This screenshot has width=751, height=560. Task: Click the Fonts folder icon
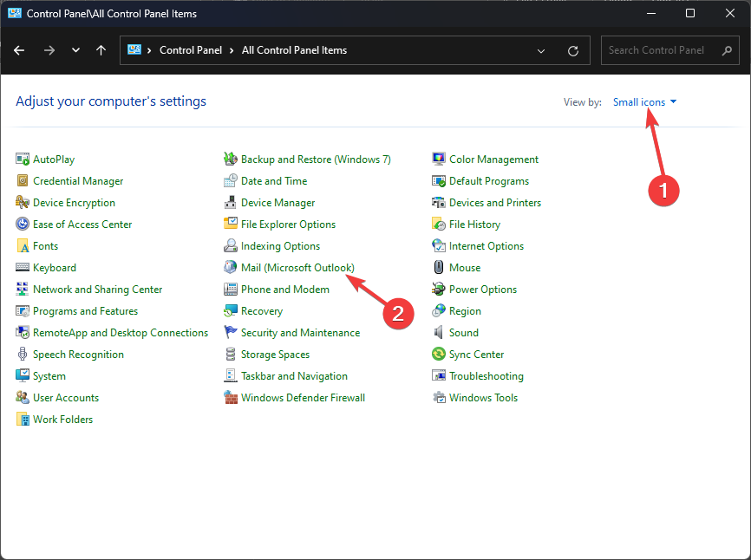pos(23,245)
